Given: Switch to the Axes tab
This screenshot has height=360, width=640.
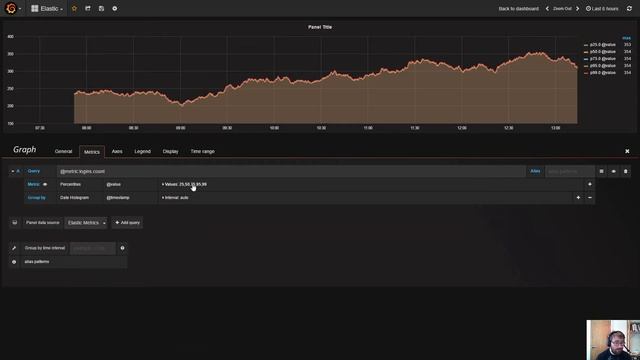Looking at the screenshot, I should [x=117, y=151].
